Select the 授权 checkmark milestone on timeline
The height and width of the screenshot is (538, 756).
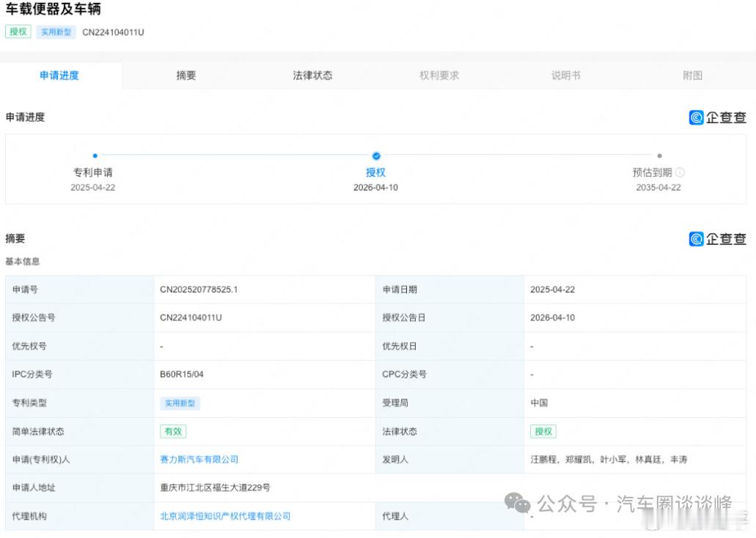click(x=376, y=155)
